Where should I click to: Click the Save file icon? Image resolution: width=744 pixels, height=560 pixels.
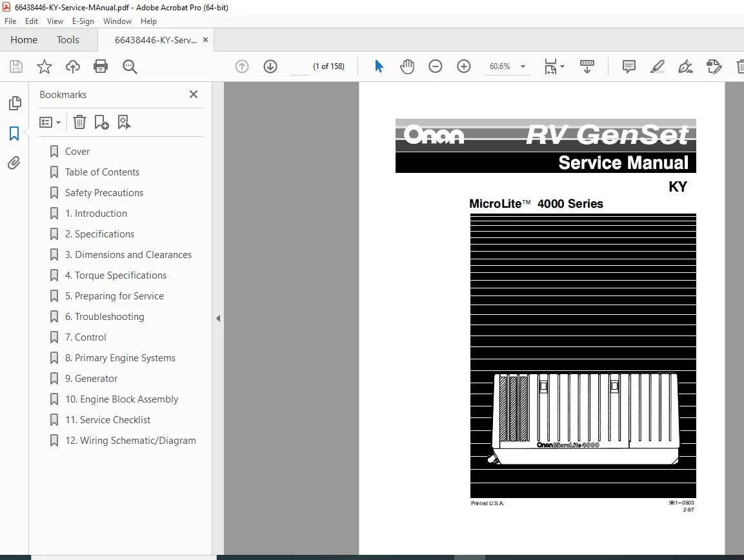click(16, 66)
